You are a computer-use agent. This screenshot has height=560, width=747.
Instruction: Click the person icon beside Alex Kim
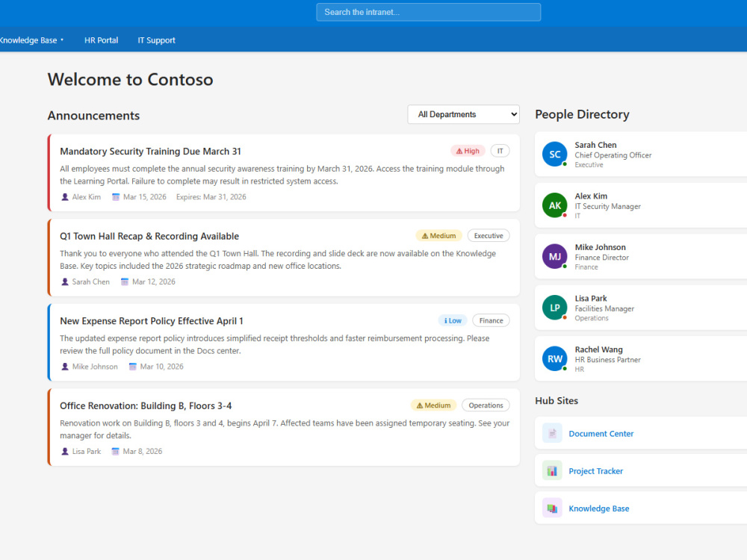point(65,197)
